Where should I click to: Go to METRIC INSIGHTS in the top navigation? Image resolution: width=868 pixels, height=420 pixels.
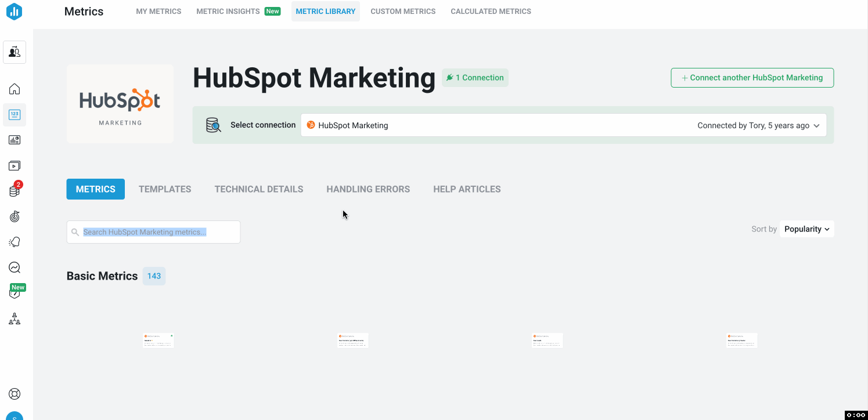pos(228,11)
